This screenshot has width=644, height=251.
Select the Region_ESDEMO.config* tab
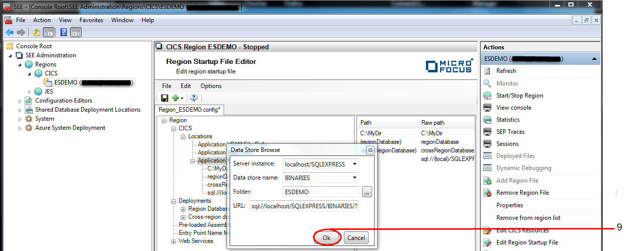pyautogui.click(x=189, y=110)
